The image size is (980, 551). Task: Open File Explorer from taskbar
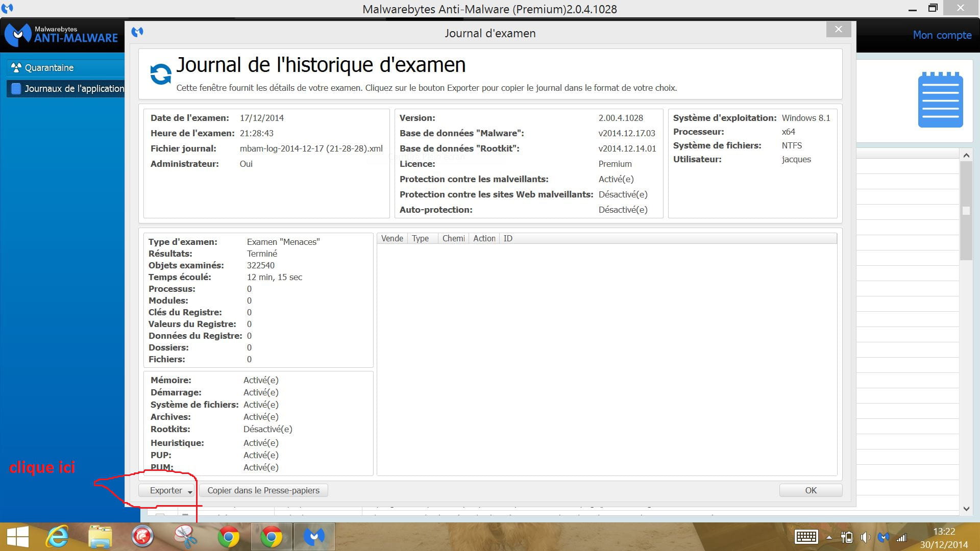click(x=100, y=536)
